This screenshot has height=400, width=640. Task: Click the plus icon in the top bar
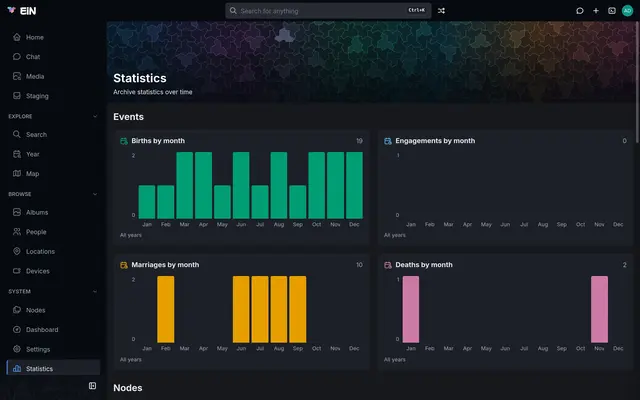596,11
